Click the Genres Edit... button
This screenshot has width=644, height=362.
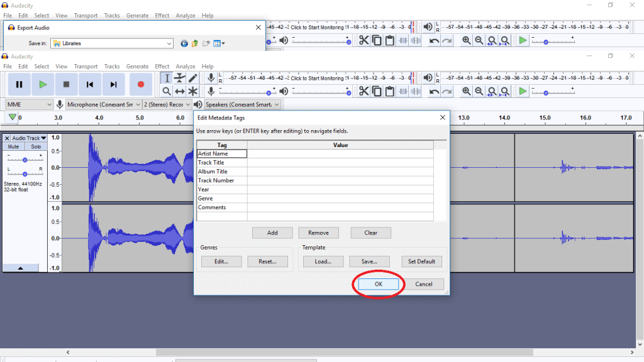coord(221,261)
